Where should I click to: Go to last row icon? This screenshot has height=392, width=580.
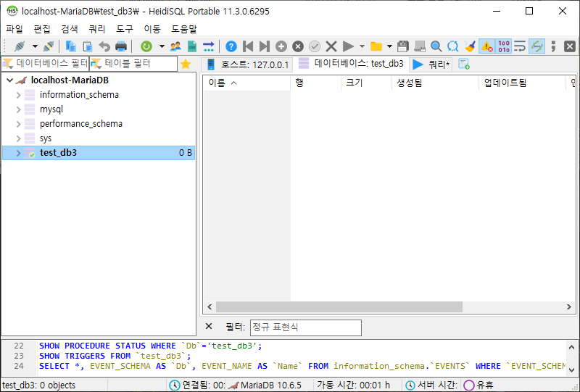[x=264, y=46]
